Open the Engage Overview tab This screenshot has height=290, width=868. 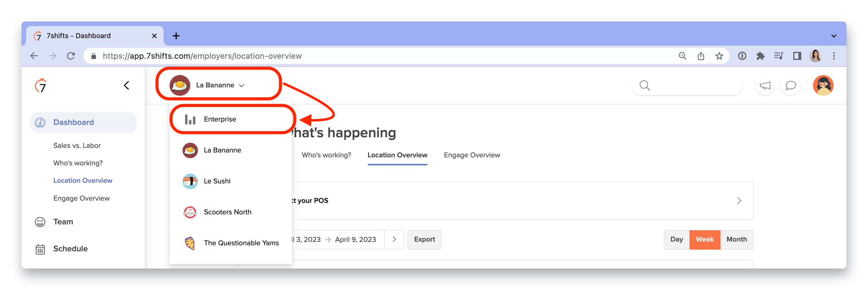[472, 155]
